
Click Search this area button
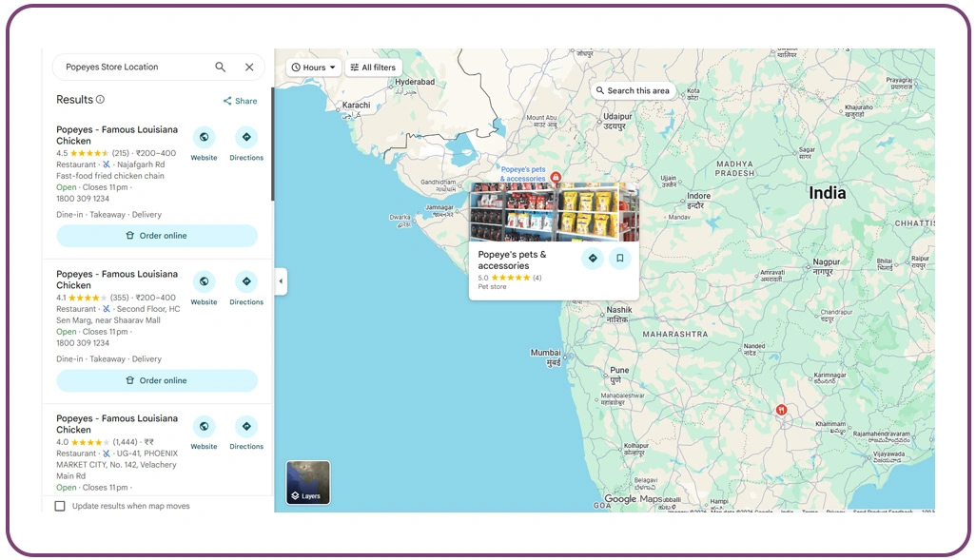tap(632, 90)
